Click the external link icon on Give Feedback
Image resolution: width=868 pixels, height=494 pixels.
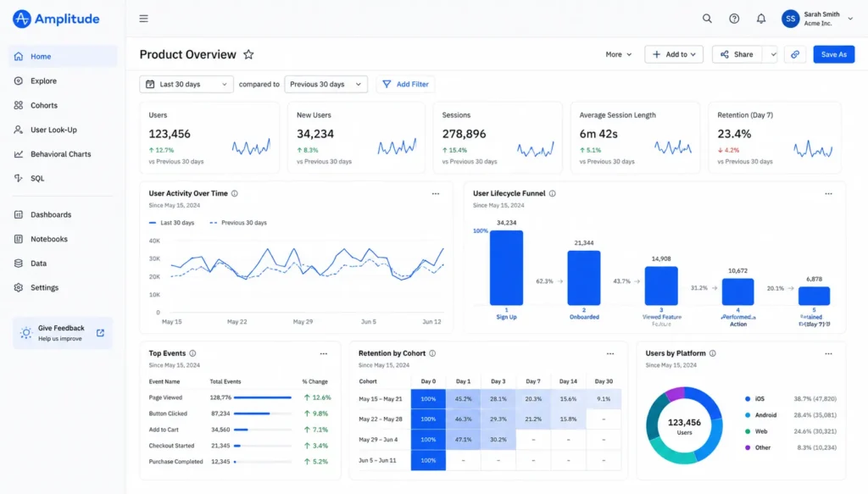click(x=100, y=333)
